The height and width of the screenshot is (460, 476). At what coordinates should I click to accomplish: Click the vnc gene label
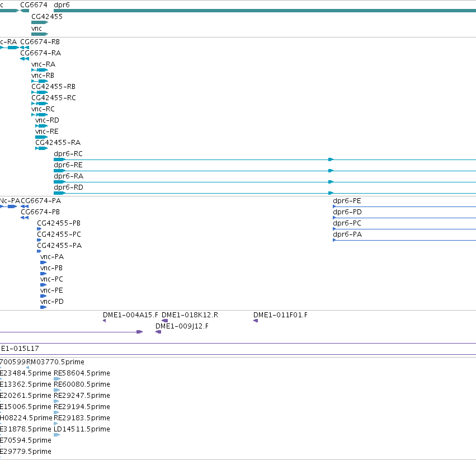(37, 29)
